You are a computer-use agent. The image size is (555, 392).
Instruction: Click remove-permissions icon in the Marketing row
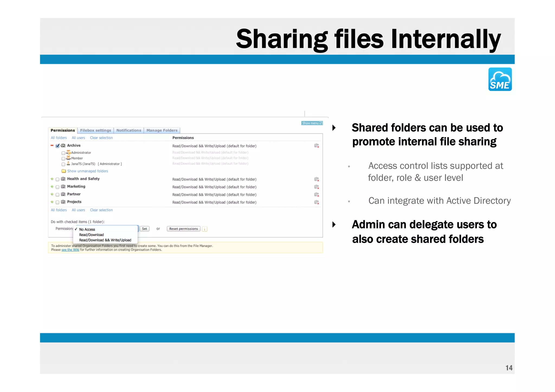tap(317, 187)
